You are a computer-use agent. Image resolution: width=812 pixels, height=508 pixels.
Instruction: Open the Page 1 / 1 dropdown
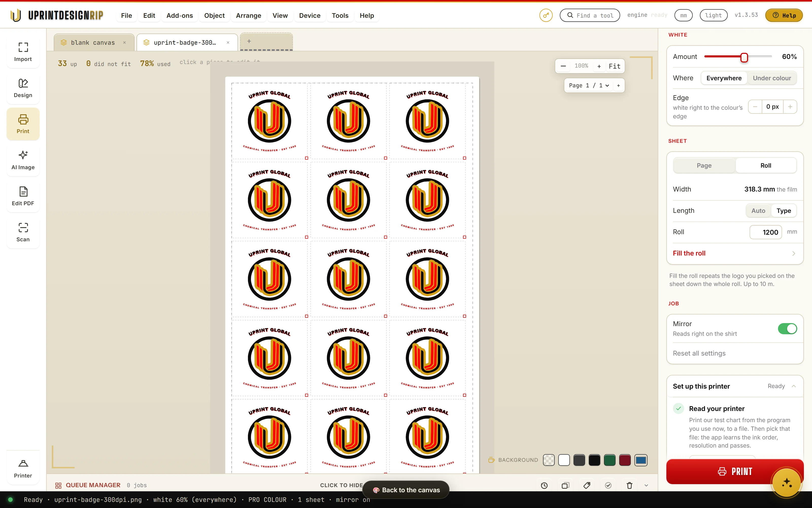click(589, 85)
